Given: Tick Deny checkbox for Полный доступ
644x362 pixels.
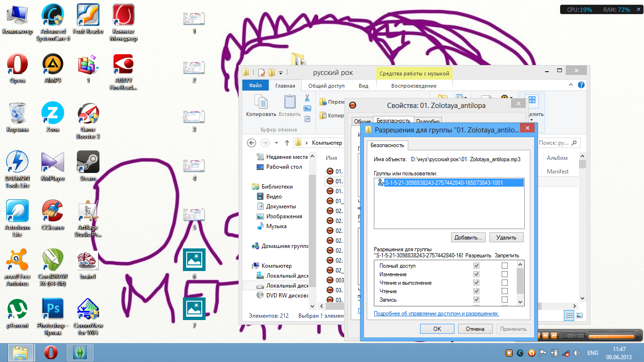Looking at the screenshot, I should point(504,266).
